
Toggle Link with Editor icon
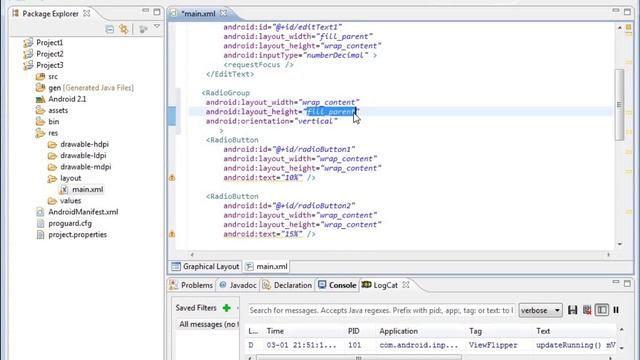coord(123,29)
